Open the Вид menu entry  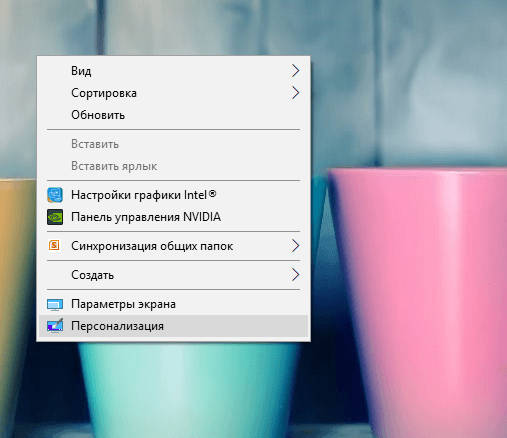coord(81,71)
